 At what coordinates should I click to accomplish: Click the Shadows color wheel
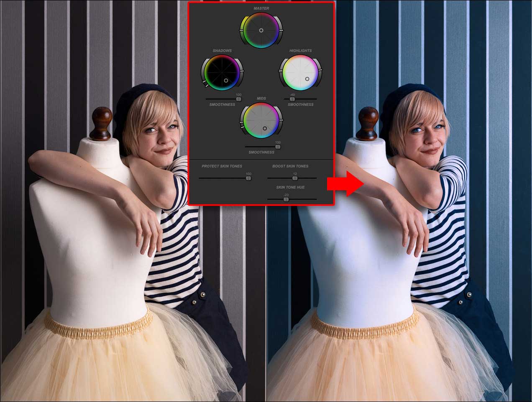pyautogui.click(x=222, y=73)
